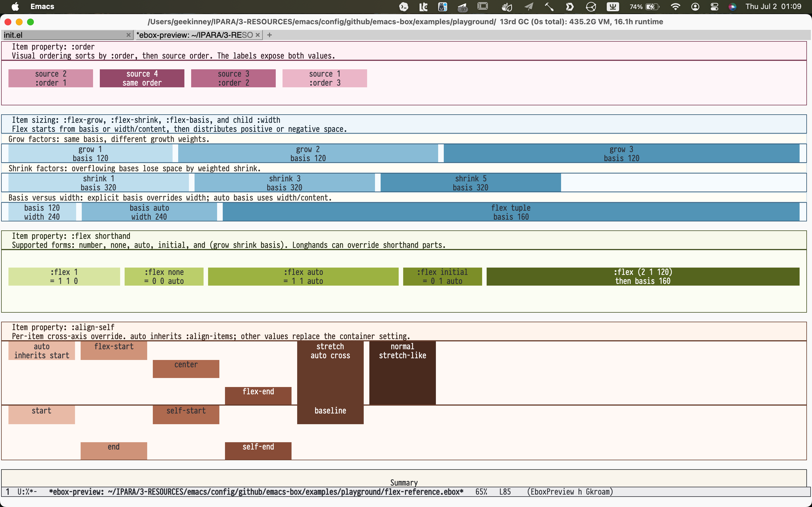812x507 pixels.
Task: Click the cat app icon in menu bar
Action: point(443,6)
